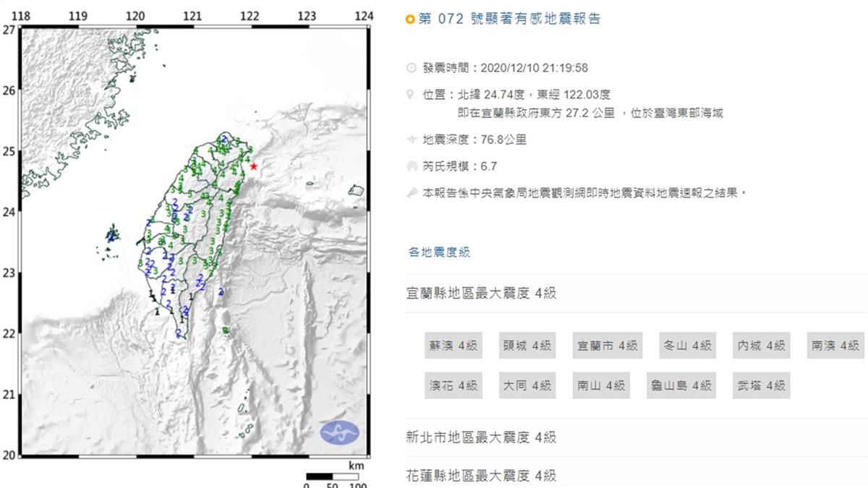Click the 龜山島 4級 station tag
The width and height of the screenshot is (868, 488).
pyautogui.click(x=681, y=385)
